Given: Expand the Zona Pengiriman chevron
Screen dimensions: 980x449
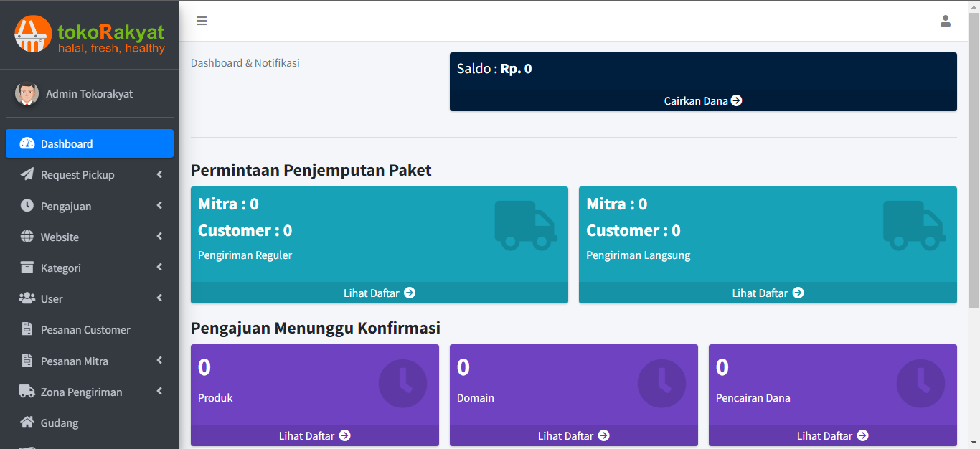Looking at the screenshot, I should (159, 392).
